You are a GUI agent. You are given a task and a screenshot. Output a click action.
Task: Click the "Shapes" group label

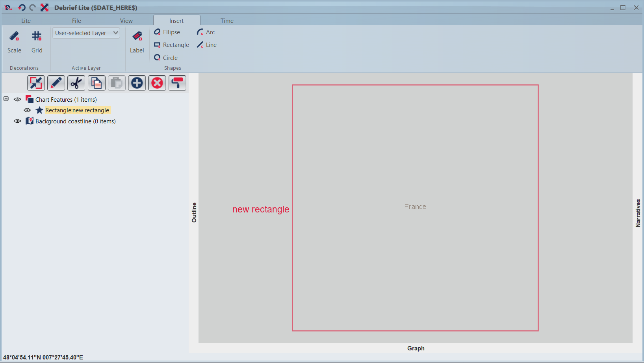[x=173, y=68]
